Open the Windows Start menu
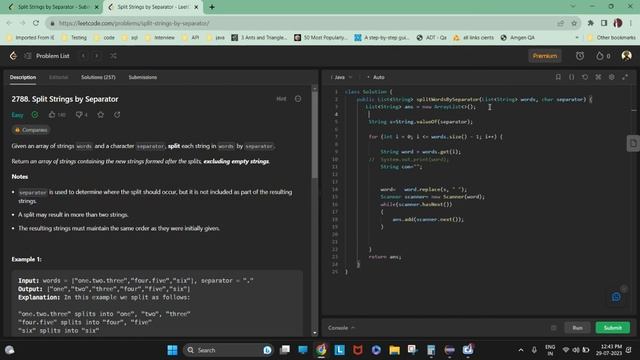The width and height of the screenshot is (640, 360). pyautogui.click(x=172, y=350)
